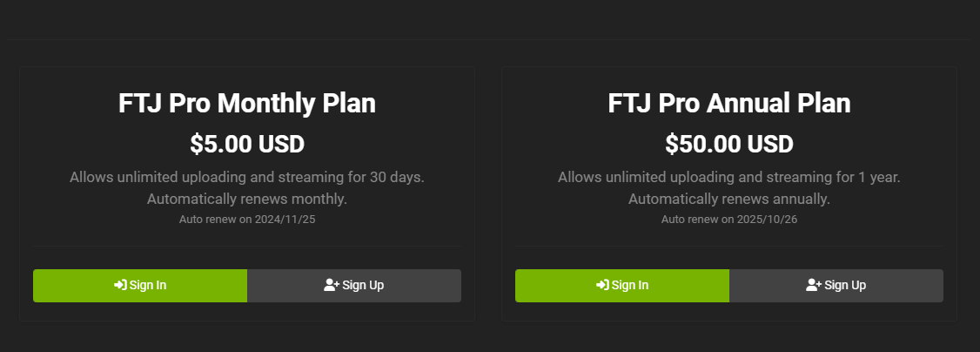Click the 1 year streaming description text
Screen dimensions: 980x352
(x=728, y=177)
